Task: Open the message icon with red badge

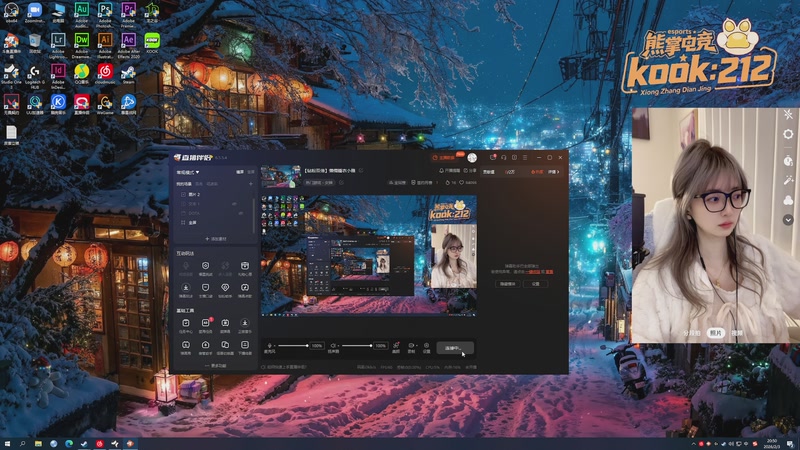Action: click(492, 158)
